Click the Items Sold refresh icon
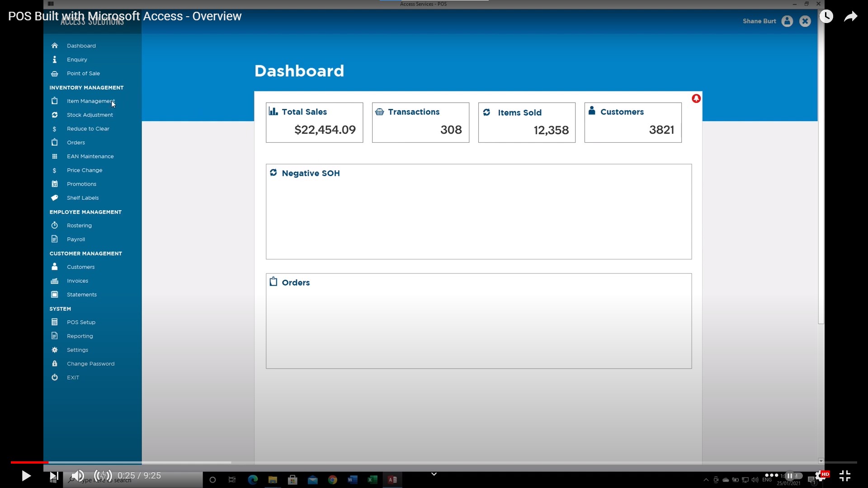This screenshot has width=868, height=488. click(x=487, y=112)
